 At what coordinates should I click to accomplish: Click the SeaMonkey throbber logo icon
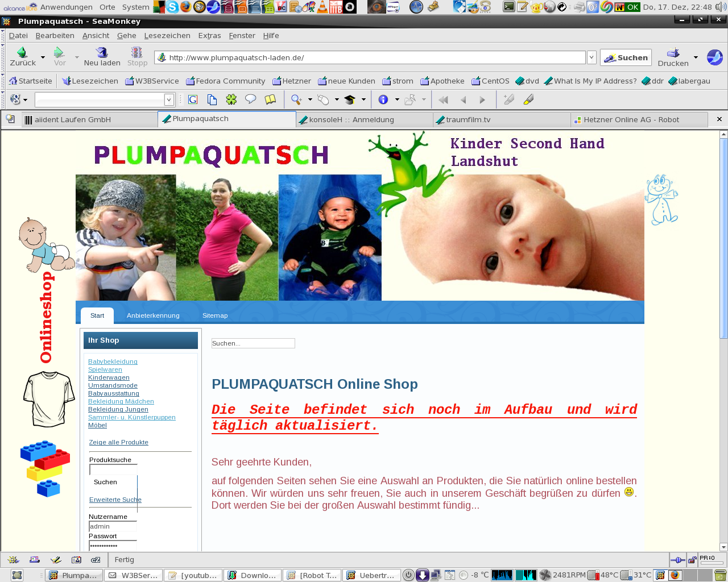(x=714, y=57)
